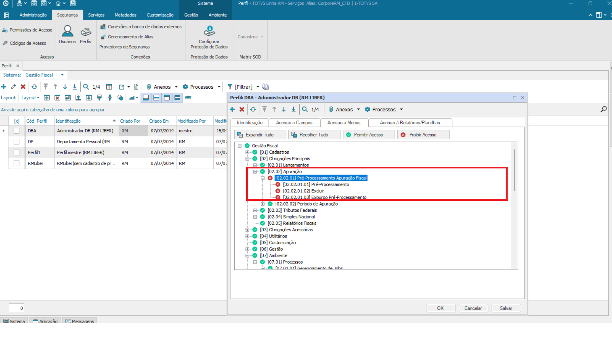Click the Mensagens status bar tab
612x364 pixels.
coord(79,321)
